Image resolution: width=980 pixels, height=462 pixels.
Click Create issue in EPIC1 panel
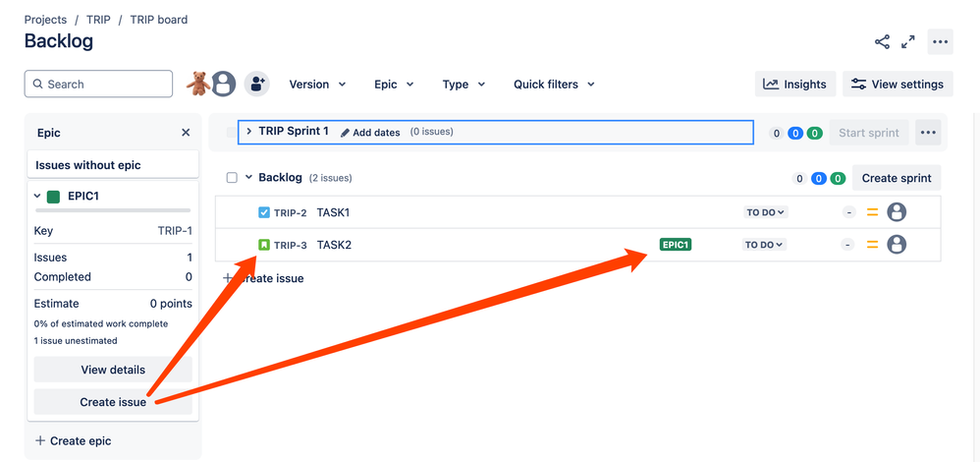tap(113, 402)
